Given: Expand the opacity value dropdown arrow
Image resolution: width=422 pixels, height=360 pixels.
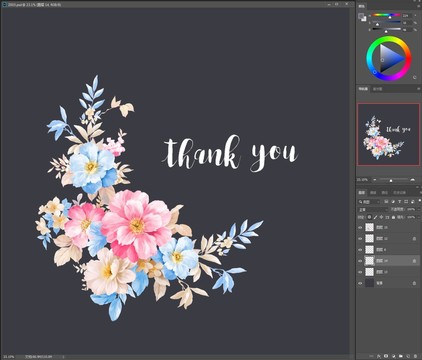Looking at the screenshot, I should [419, 209].
